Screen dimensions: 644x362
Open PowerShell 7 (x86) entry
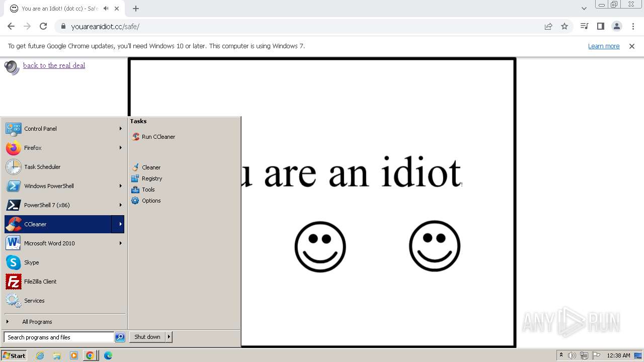click(64, 205)
